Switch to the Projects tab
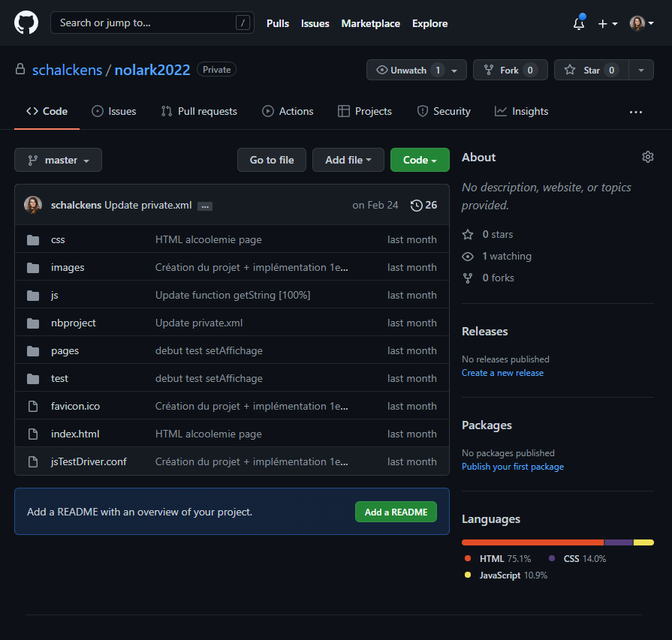The height and width of the screenshot is (640, 672). point(365,111)
